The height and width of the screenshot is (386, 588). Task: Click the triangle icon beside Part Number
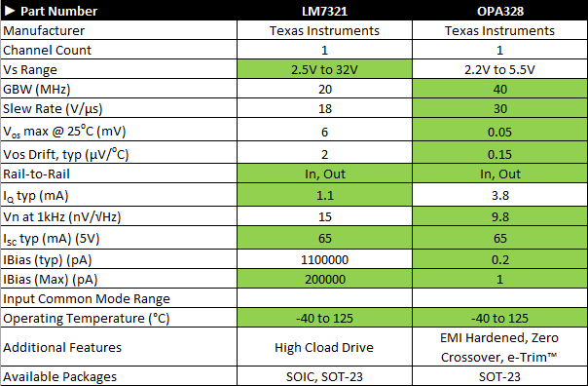point(10,11)
